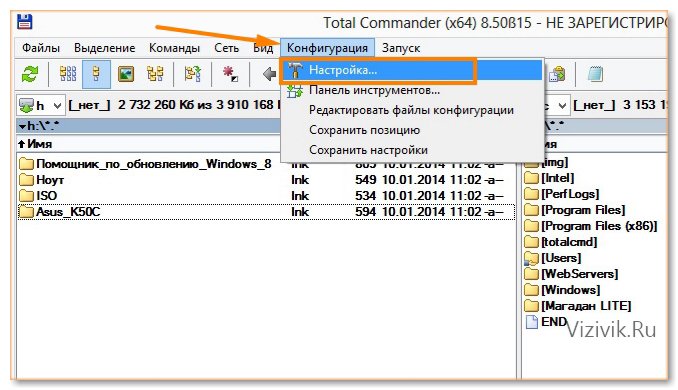
Task: Select Редактировать файлы конфигурации
Action: pyautogui.click(x=412, y=110)
